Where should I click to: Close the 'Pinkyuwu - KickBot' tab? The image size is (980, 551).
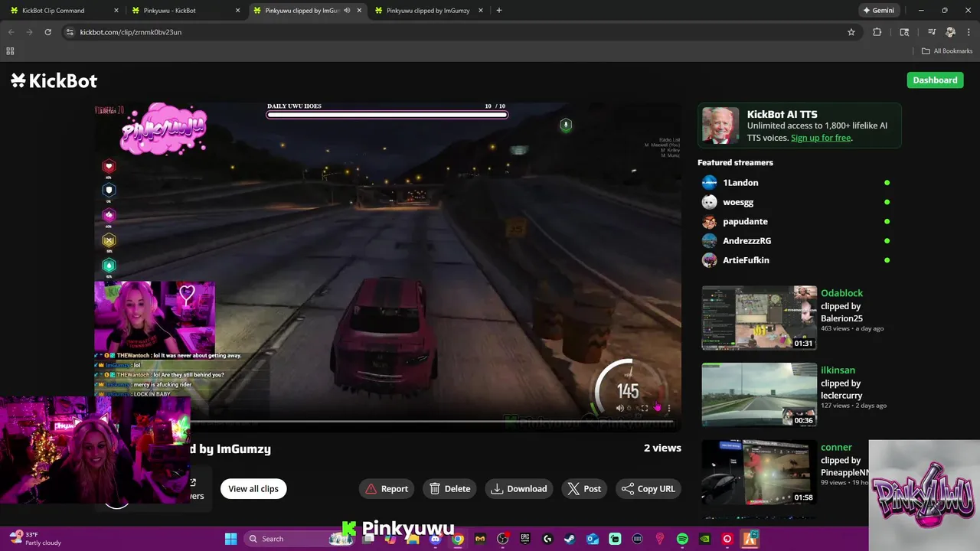[x=237, y=11]
